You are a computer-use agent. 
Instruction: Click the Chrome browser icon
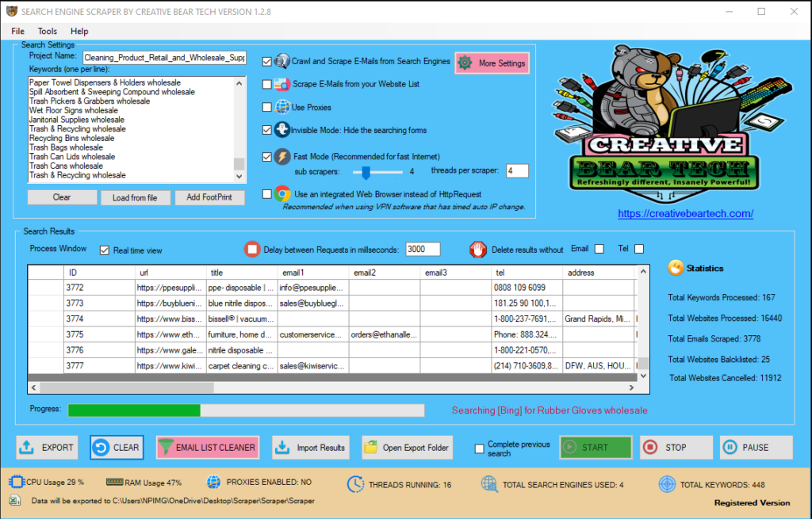[282, 194]
